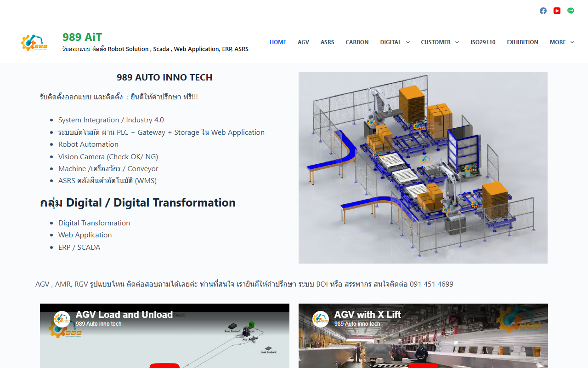Screen dimensions: 588x368
Task: Click System Integration / Industry 4.0 item
Action: click(111, 120)
